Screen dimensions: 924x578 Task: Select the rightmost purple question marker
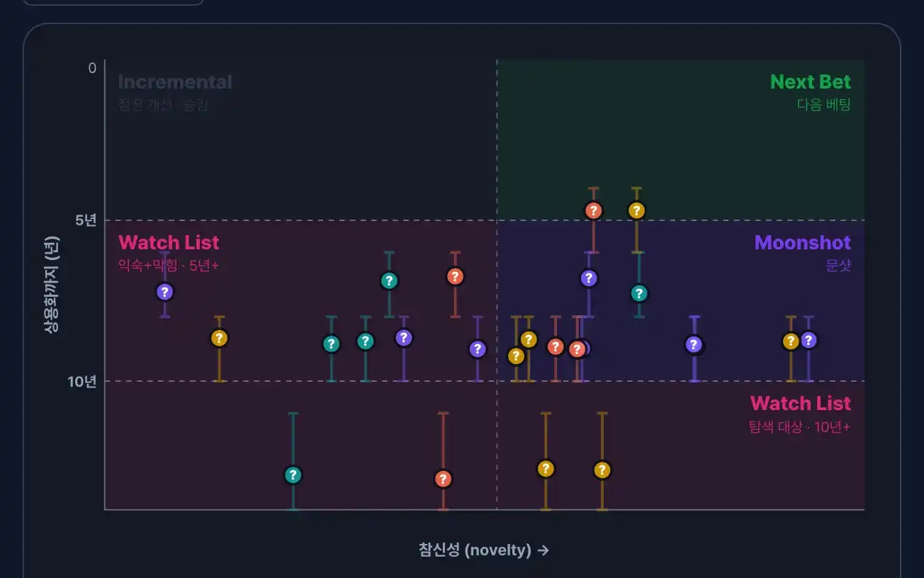[808, 340]
